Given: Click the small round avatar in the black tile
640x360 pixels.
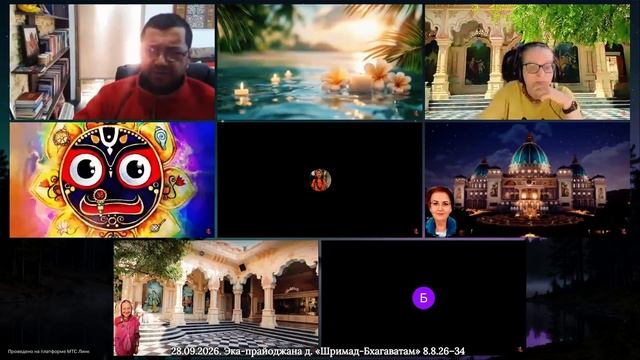Looking at the screenshot, I should [x=320, y=180].
